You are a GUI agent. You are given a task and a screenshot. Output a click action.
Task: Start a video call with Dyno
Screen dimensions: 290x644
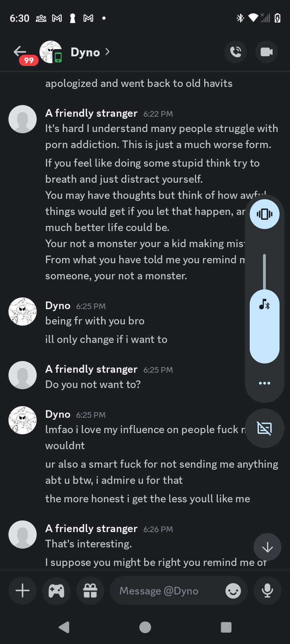pyautogui.click(x=266, y=52)
